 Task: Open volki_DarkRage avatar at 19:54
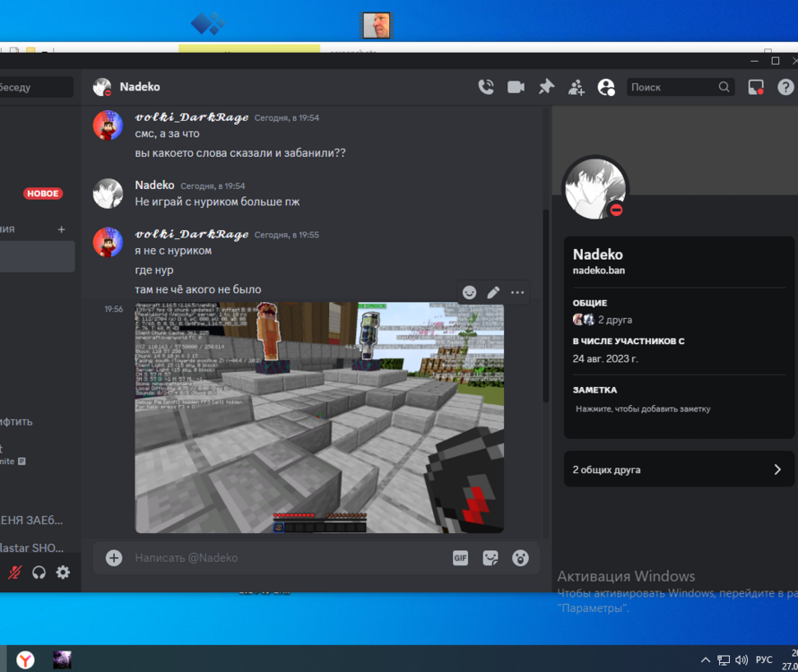tap(108, 125)
